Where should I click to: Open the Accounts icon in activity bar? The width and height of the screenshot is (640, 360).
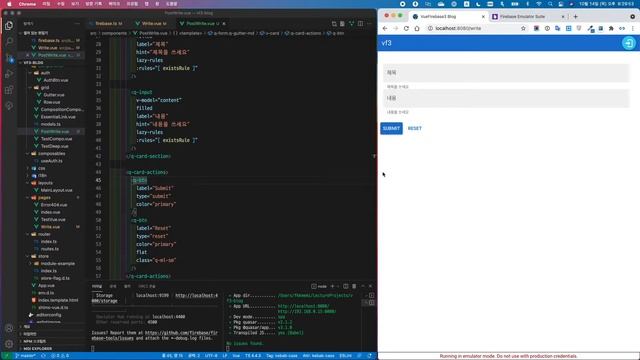tap(9, 328)
